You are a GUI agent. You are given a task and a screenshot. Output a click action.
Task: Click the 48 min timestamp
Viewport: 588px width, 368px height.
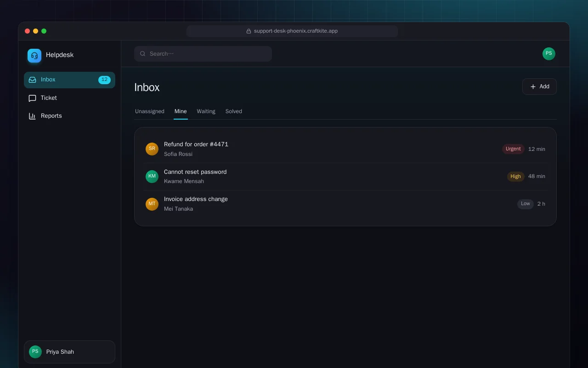point(537,176)
